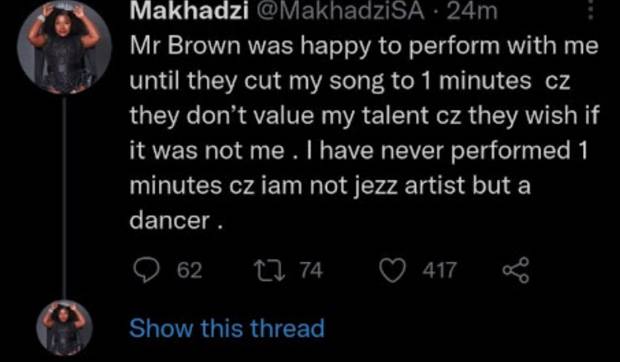Click the @MakhadziSA handle
The width and height of the screenshot is (620, 362).
tap(341, 11)
